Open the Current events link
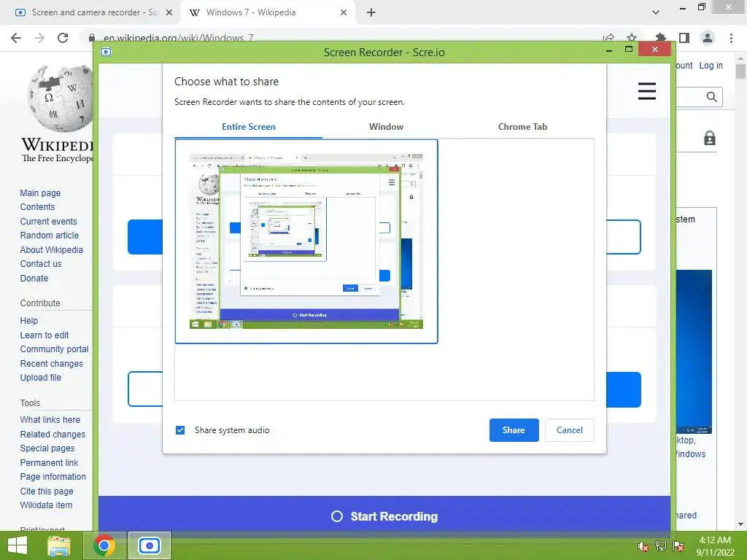This screenshot has height=560, width=747. 48,222
